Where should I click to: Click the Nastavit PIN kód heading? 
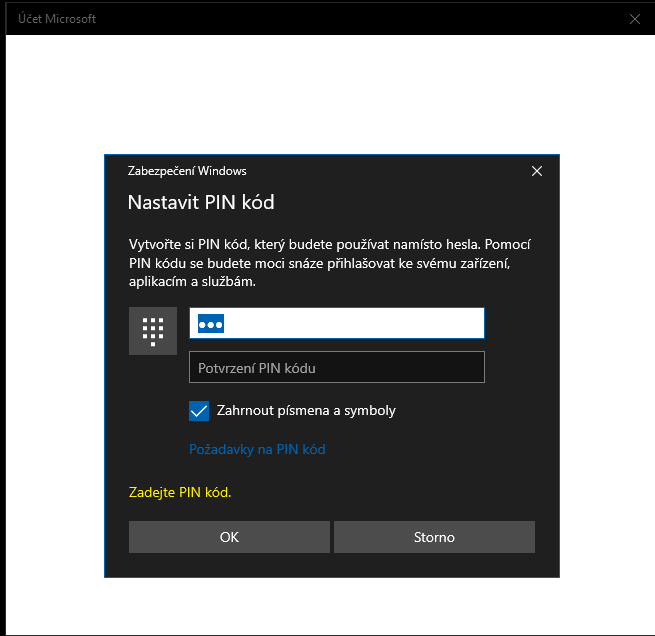(x=201, y=203)
